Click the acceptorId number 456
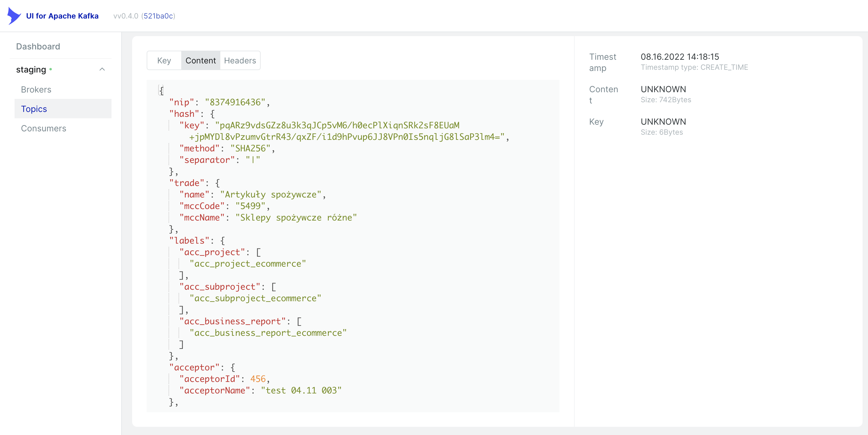Viewport: 868px width, 435px height. (x=258, y=379)
